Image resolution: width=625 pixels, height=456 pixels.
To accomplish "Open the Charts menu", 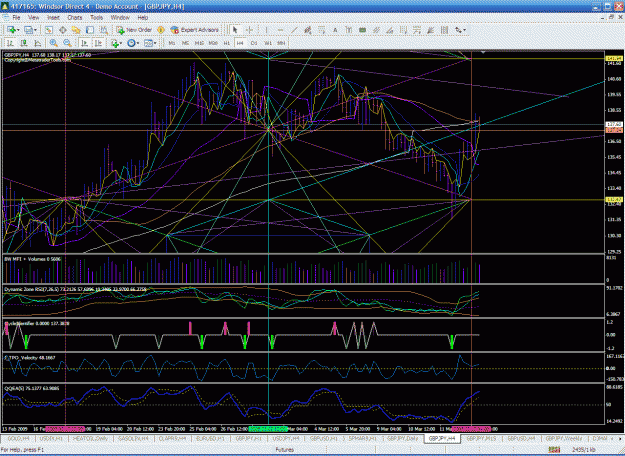I will tap(75, 18).
